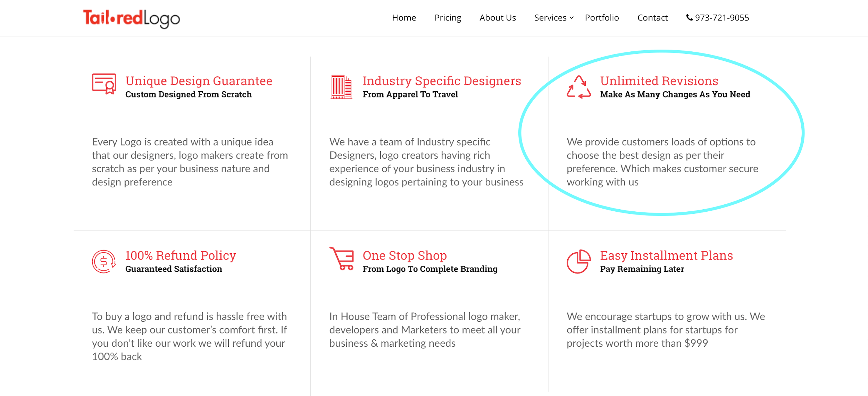Visit the About Us page

[498, 18]
